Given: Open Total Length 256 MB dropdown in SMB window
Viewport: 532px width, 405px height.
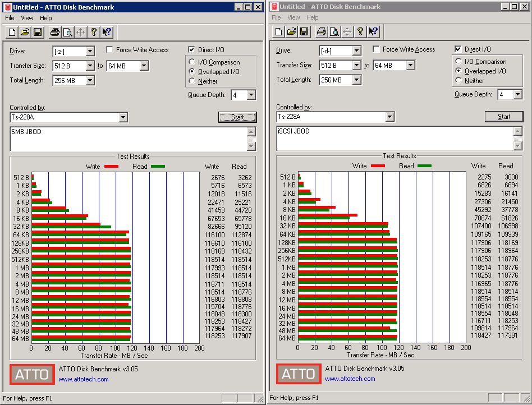Looking at the screenshot, I should (x=90, y=80).
